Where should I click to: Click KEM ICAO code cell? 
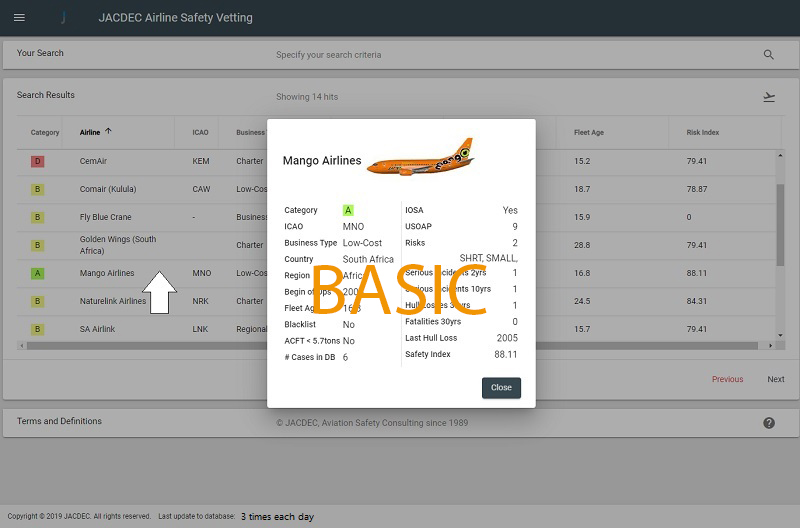[201, 161]
